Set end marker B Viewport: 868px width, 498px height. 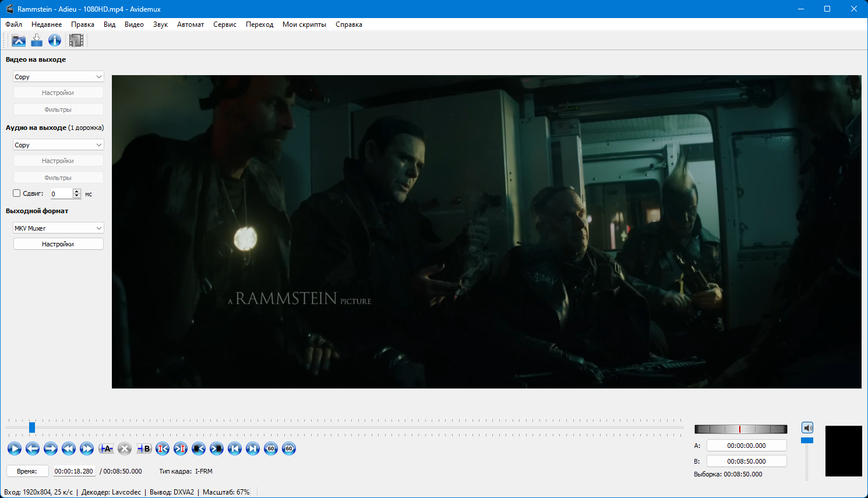point(144,448)
